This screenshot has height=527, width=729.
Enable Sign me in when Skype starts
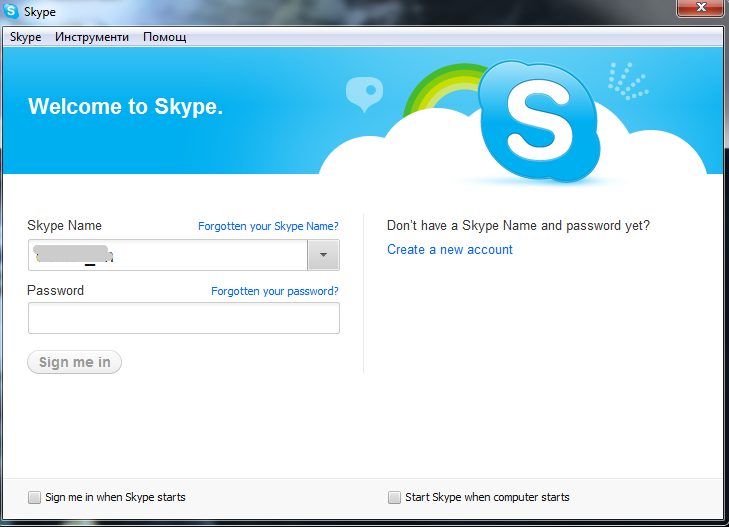click(34, 497)
